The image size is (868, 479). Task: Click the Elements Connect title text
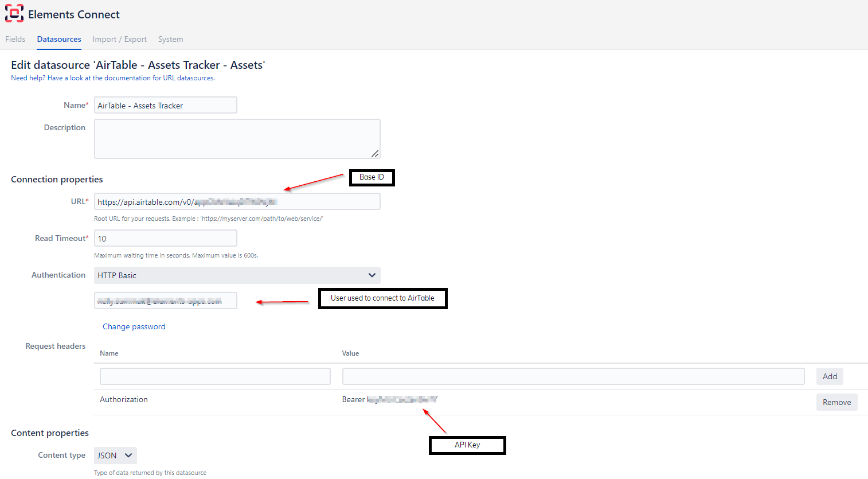pos(74,14)
